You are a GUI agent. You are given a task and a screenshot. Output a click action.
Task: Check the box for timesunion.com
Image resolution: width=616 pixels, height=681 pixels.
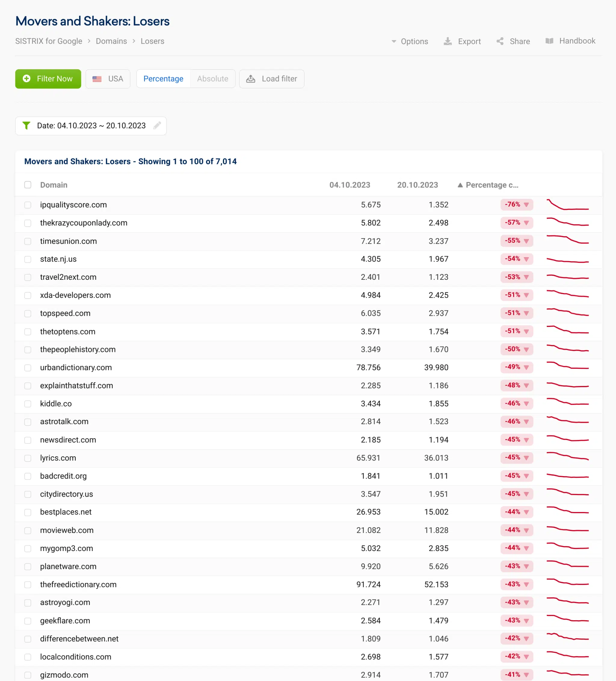[28, 241]
